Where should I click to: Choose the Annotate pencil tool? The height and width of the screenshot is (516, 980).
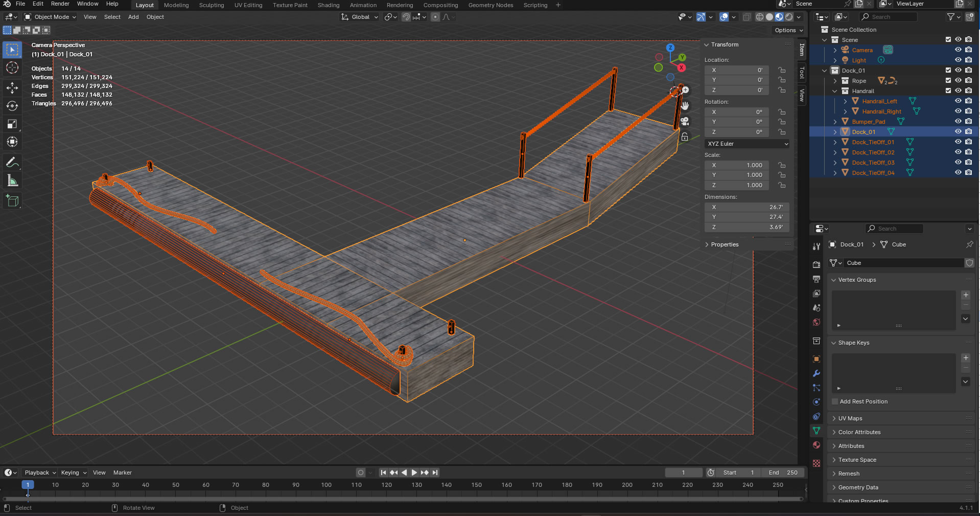pyautogui.click(x=12, y=163)
